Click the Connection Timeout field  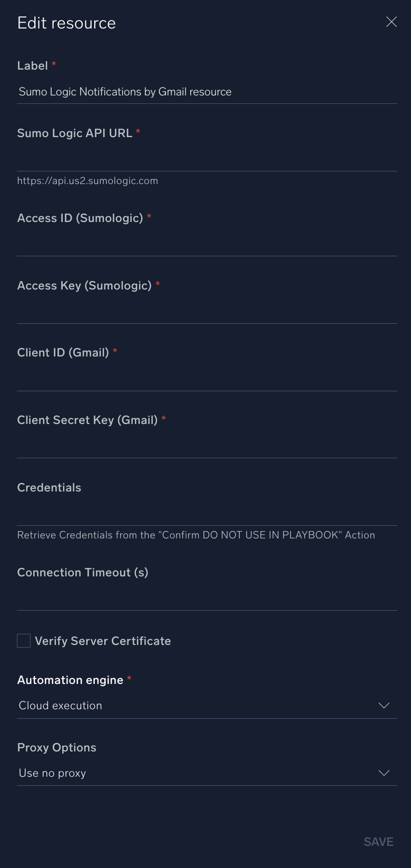(207, 599)
